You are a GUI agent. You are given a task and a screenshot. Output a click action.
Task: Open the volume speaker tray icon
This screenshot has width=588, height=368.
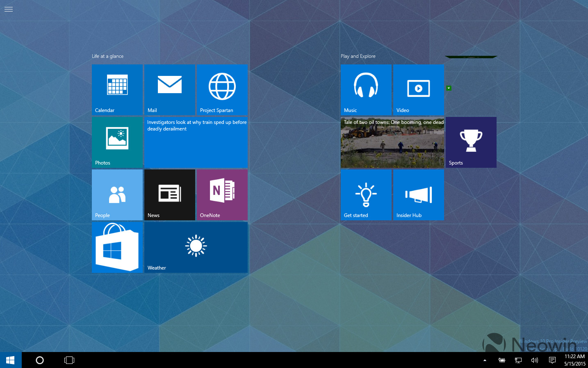click(x=535, y=360)
